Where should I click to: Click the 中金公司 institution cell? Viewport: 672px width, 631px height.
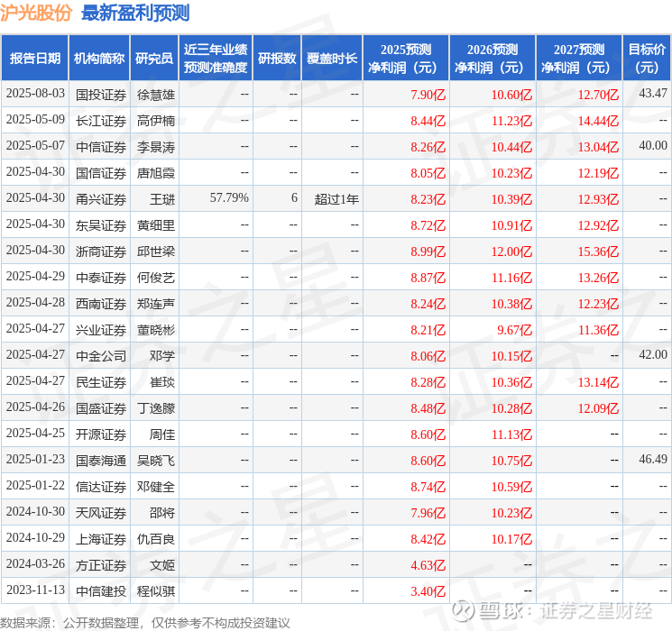[x=101, y=356]
